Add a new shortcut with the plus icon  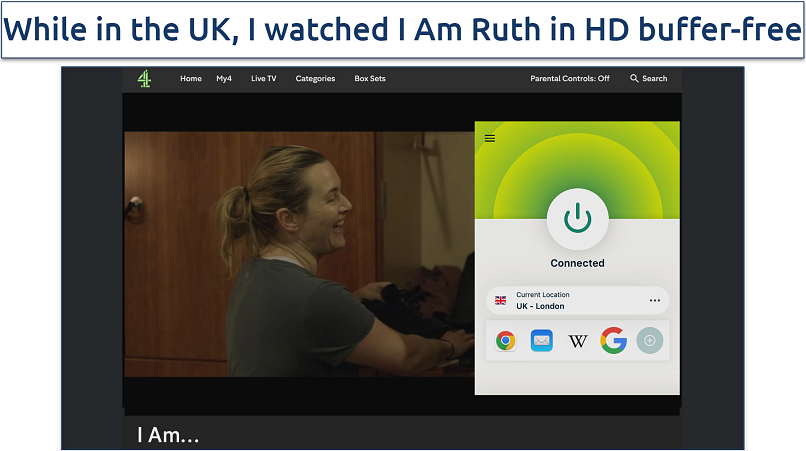pyautogui.click(x=650, y=340)
